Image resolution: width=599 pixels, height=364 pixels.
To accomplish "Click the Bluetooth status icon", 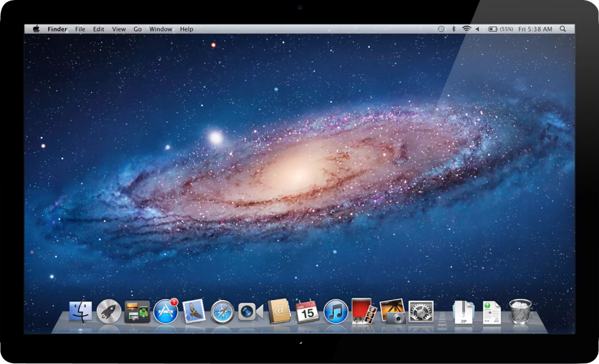I will (x=454, y=29).
